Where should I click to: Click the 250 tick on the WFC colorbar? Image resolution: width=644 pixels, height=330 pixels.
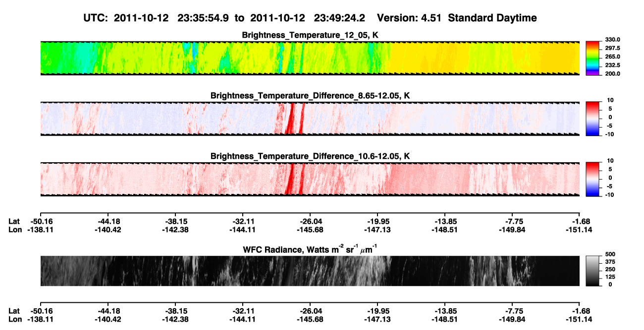tap(611, 269)
